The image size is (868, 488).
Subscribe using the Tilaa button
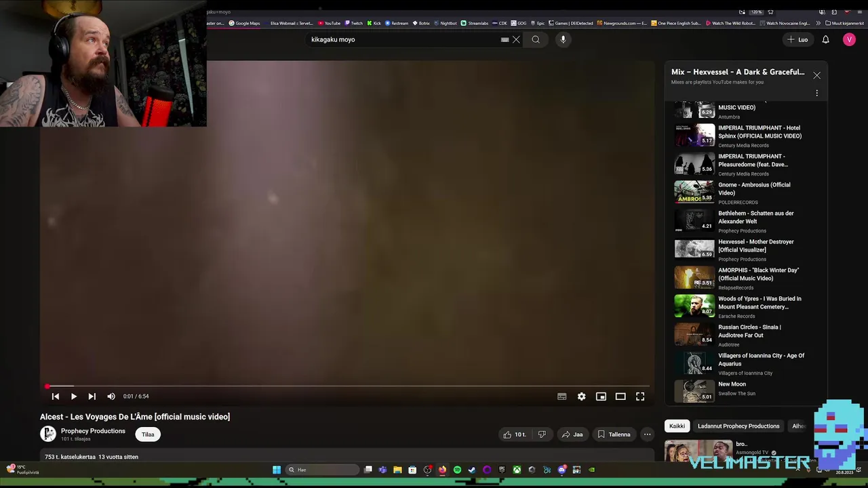[148, 434]
